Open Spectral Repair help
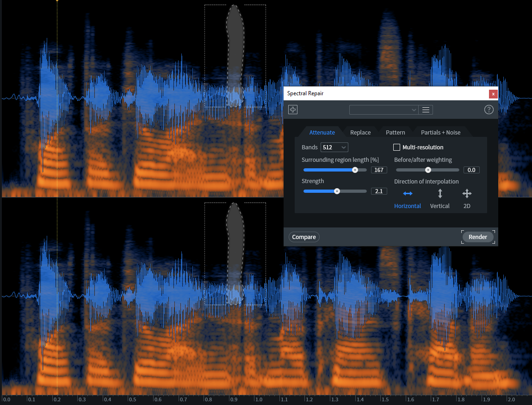532x405 pixels. [x=489, y=110]
